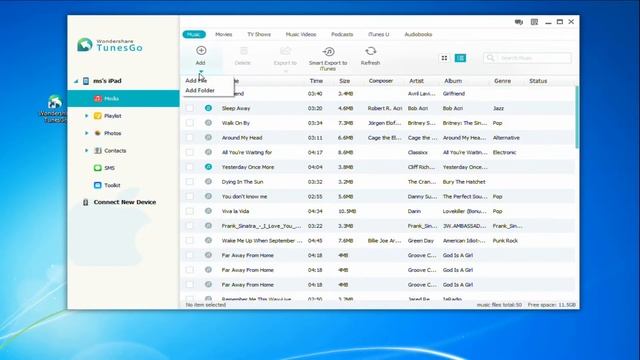Check the box for Around My Head
This screenshot has height=360, width=640.
click(x=189, y=138)
